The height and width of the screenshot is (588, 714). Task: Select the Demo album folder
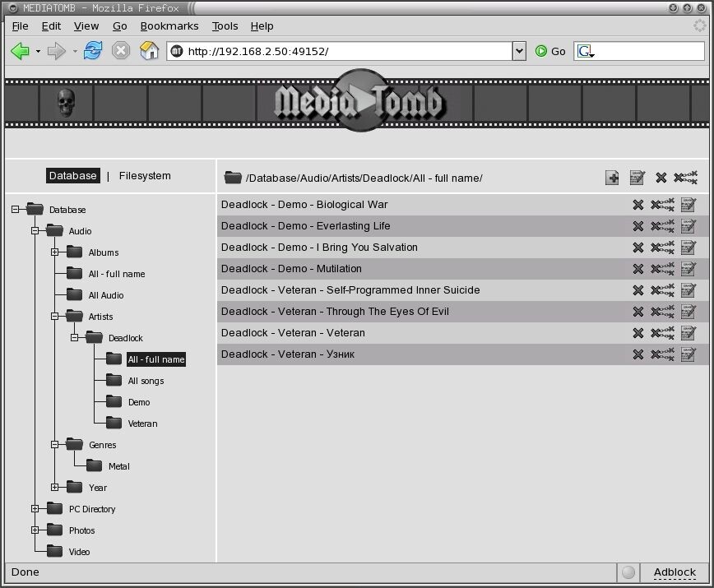pyautogui.click(x=139, y=402)
